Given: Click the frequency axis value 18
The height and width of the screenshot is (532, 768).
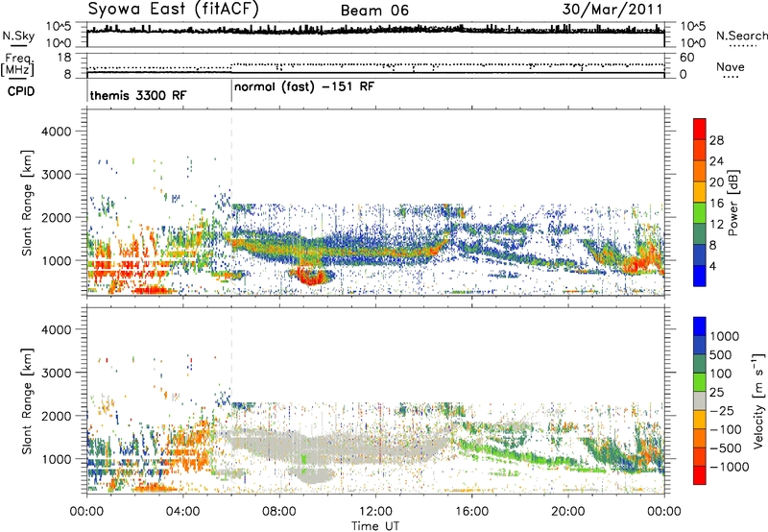Looking at the screenshot, I should click(64, 58).
